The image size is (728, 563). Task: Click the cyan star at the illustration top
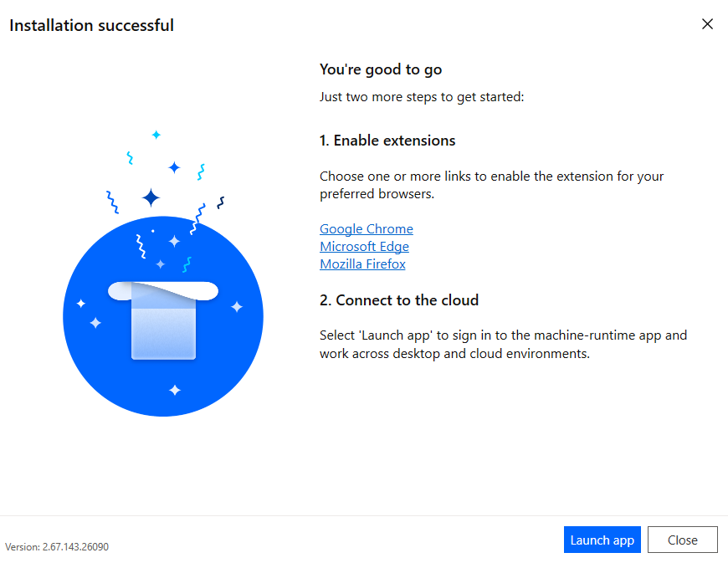(x=156, y=135)
